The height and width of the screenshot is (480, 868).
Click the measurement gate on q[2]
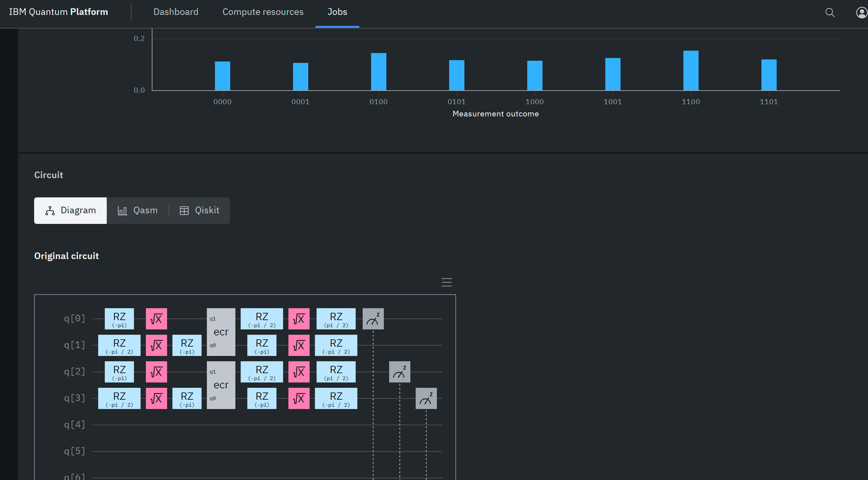[x=400, y=372]
